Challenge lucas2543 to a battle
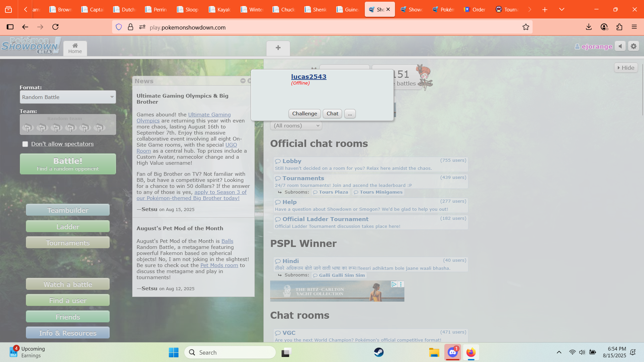Image resolution: width=644 pixels, height=362 pixels. coord(305,114)
